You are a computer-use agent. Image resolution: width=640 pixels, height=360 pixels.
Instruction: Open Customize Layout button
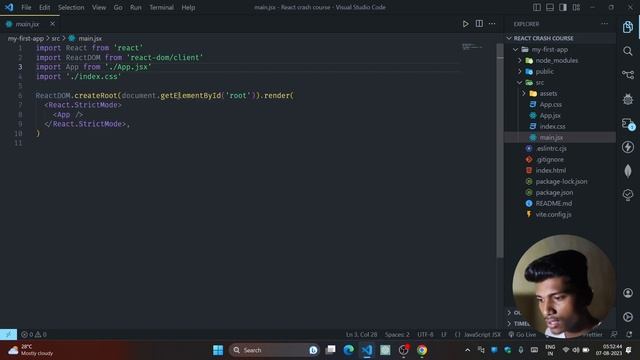(576, 7)
